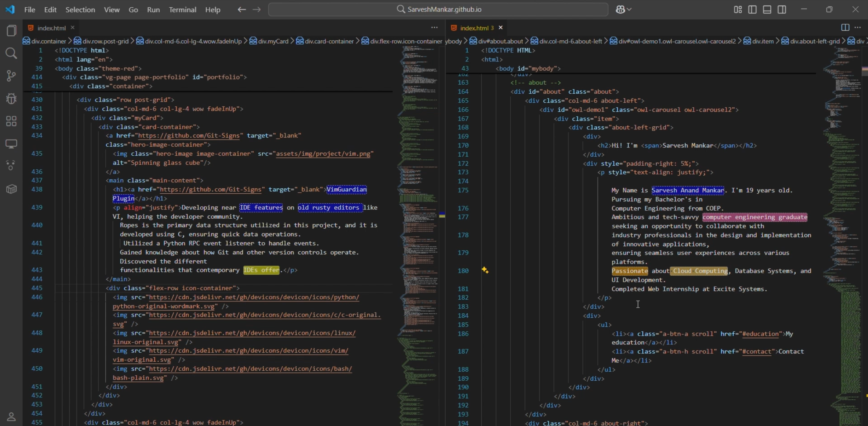This screenshot has height=426, width=868.
Task: Click line number 180 in right editor
Action: [x=463, y=271]
